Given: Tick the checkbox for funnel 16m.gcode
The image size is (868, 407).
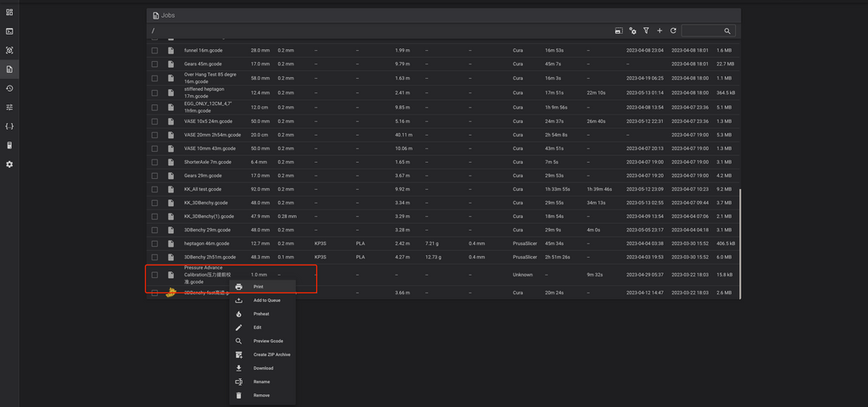Looking at the screenshot, I should point(155,50).
